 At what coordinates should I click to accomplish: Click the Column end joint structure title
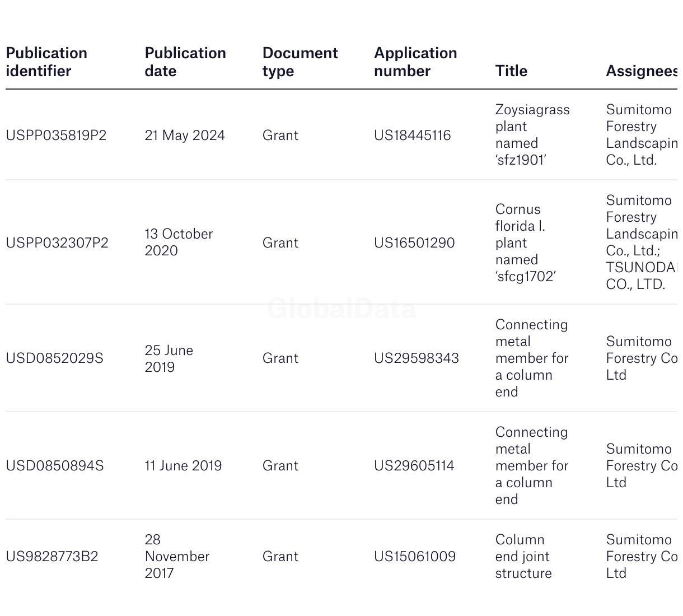(x=523, y=557)
